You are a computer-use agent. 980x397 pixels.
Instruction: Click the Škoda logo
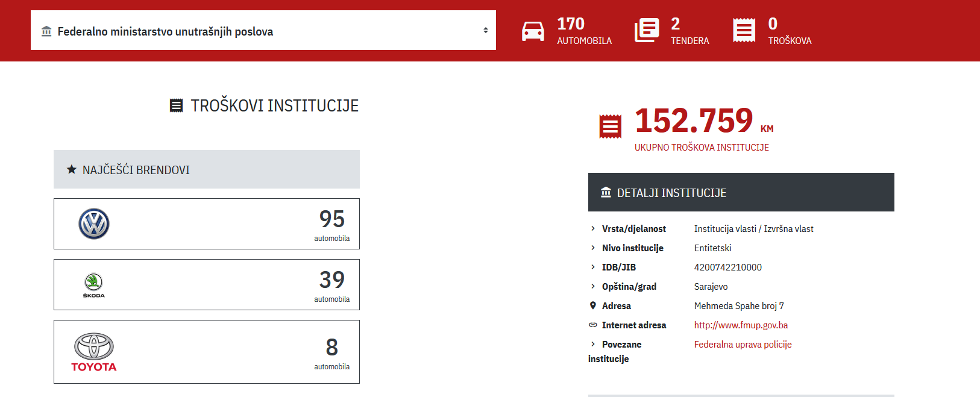93,286
